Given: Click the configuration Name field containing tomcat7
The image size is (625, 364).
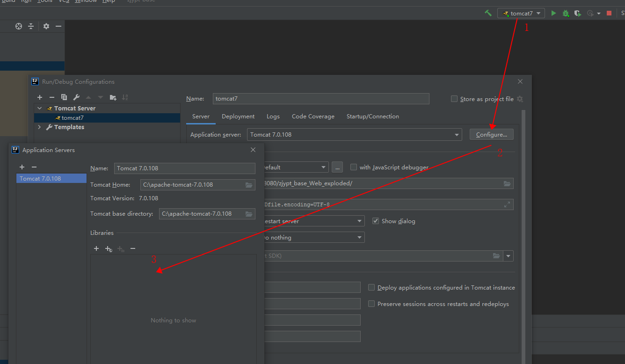Looking at the screenshot, I should [x=321, y=99].
